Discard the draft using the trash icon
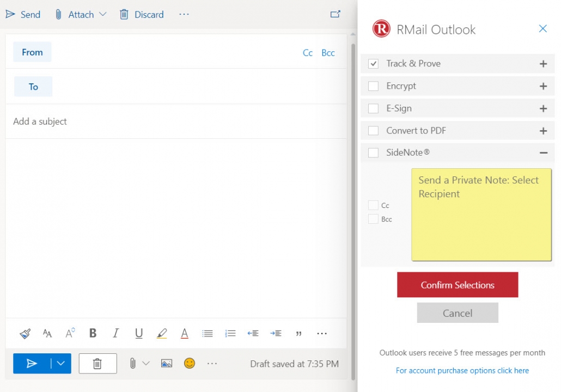This screenshot has height=392, width=561. [97, 363]
